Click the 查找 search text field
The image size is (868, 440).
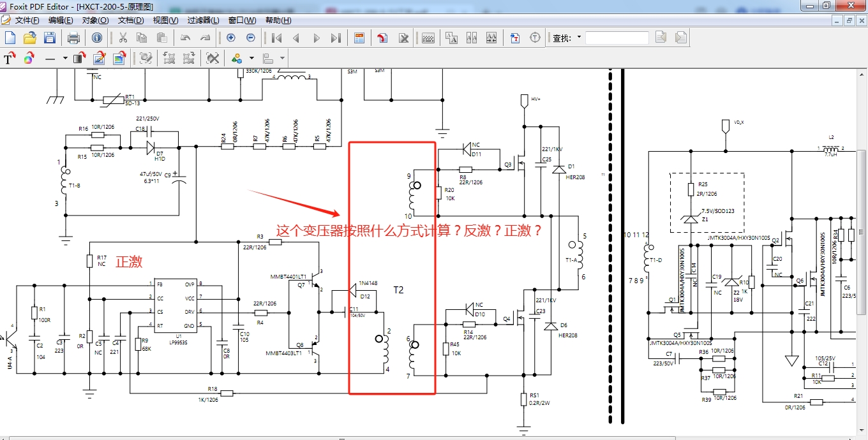617,38
